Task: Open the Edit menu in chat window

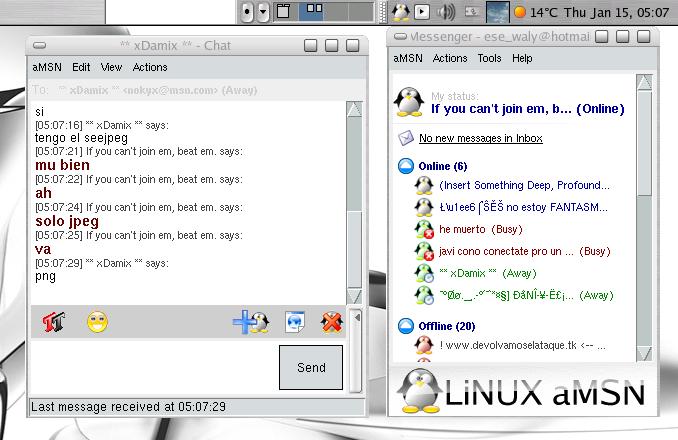Action: coord(81,67)
